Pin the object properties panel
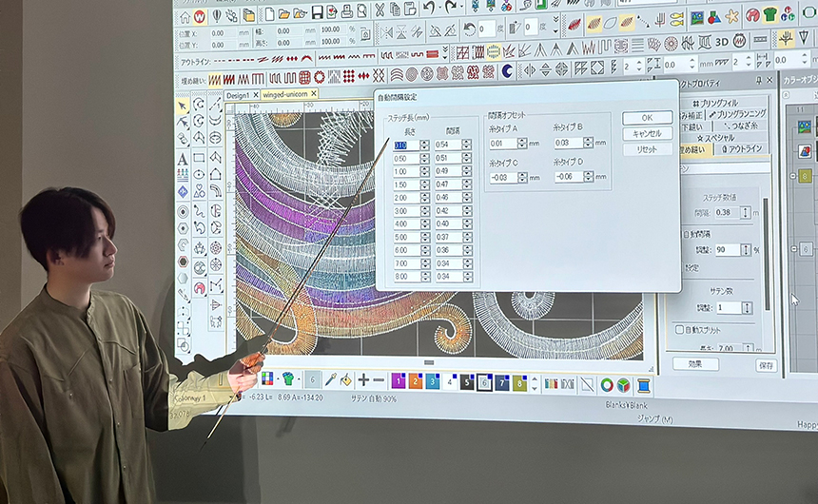Viewport: 818px width, 504px height. (758, 80)
